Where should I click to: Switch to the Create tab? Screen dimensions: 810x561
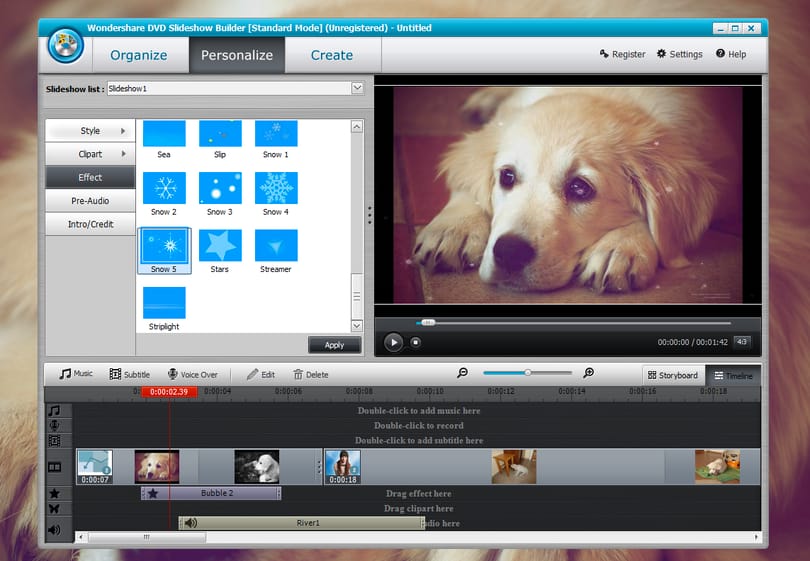pyautogui.click(x=332, y=55)
